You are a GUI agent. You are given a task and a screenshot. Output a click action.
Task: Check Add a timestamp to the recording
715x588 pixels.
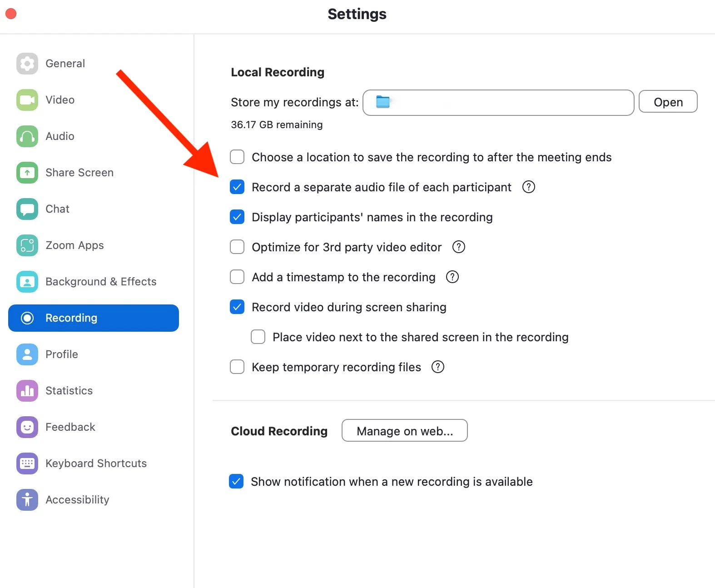(x=237, y=277)
